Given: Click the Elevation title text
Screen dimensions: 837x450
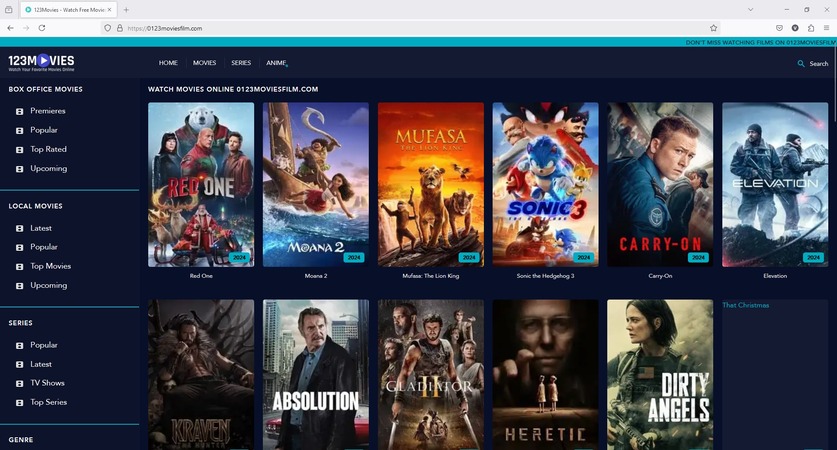Looking at the screenshot, I should [775, 276].
